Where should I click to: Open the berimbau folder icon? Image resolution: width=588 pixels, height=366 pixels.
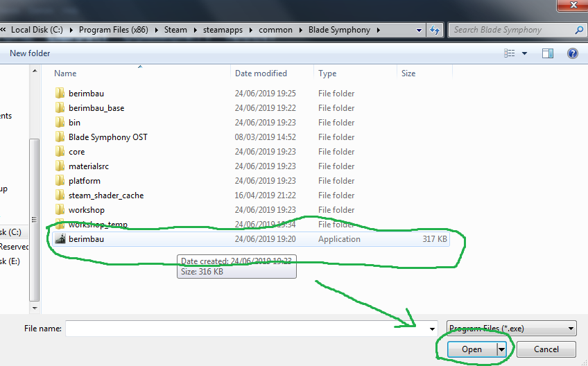pyautogui.click(x=60, y=93)
